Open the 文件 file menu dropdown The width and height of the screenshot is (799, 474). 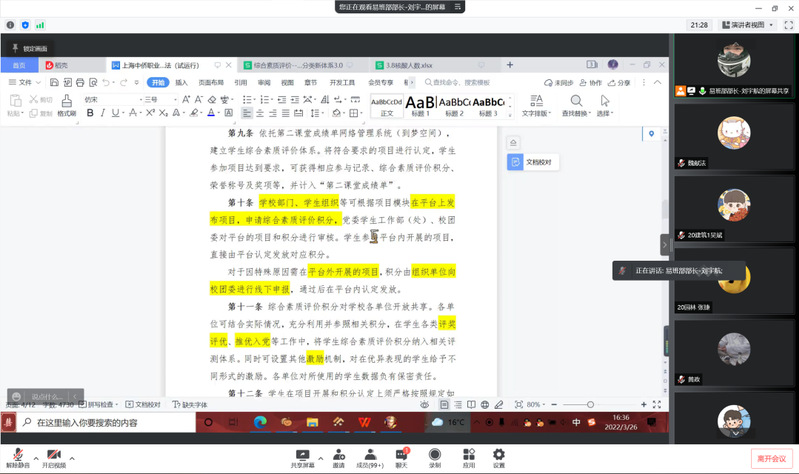[26, 82]
